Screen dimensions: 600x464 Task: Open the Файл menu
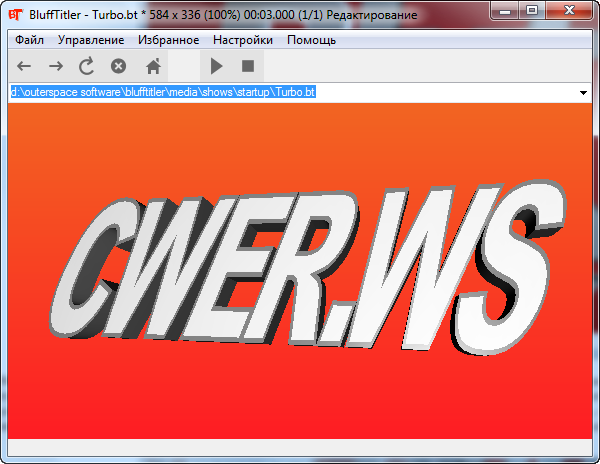point(30,40)
